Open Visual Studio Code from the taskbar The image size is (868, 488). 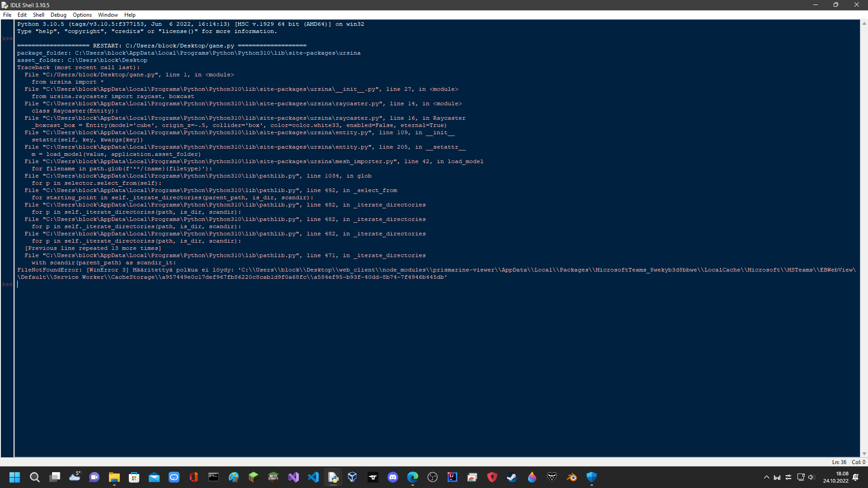click(313, 477)
